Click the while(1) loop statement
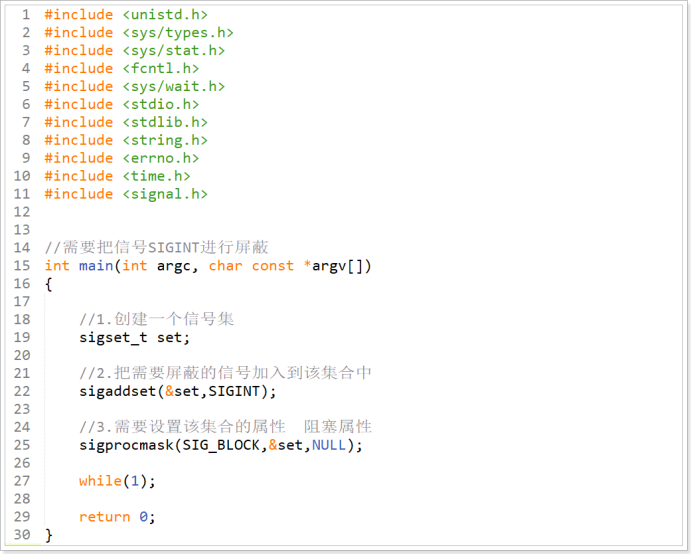The width and height of the screenshot is (691, 554). (x=116, y=481)
